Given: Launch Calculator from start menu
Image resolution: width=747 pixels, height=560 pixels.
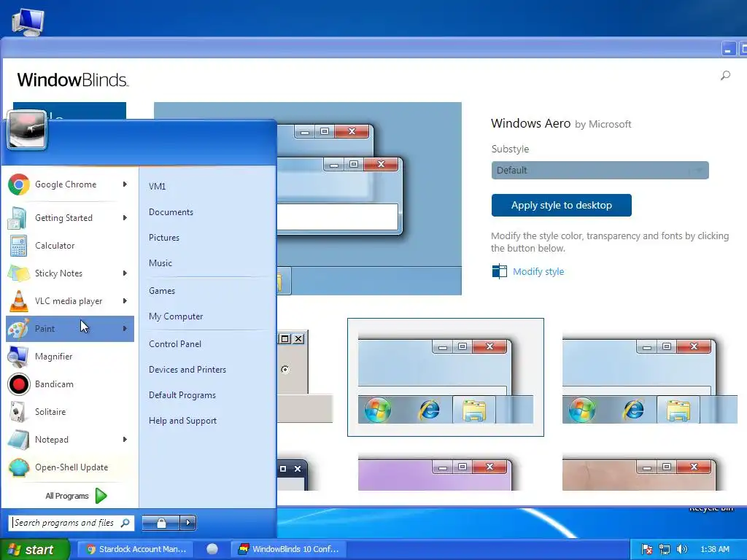Looking at the screenshot, I should (69, 246).
